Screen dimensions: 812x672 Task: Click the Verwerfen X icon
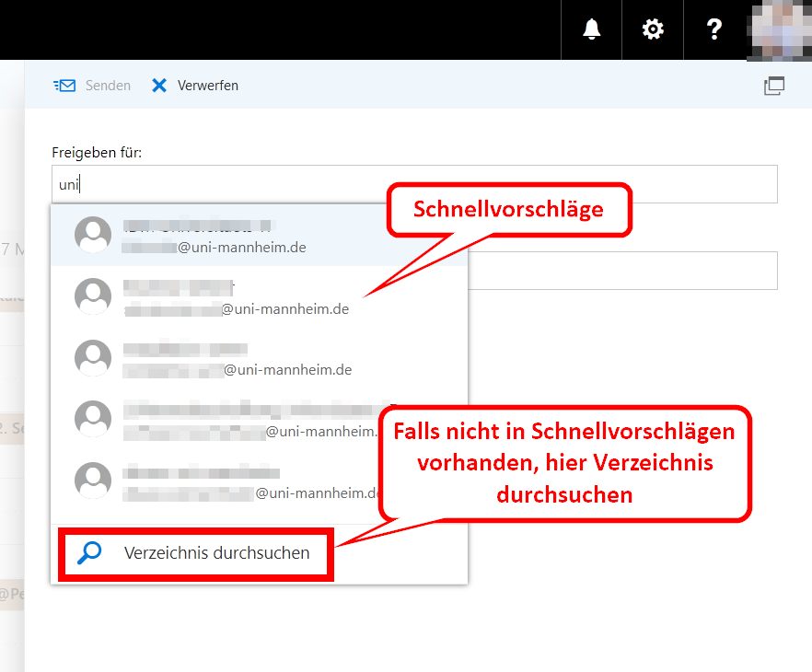pos(159,86)
